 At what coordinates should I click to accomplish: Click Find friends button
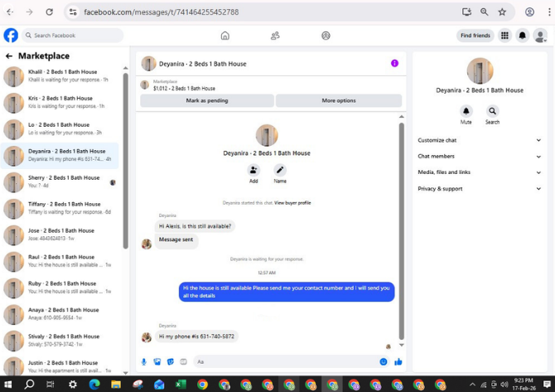[x=475, y=36]
